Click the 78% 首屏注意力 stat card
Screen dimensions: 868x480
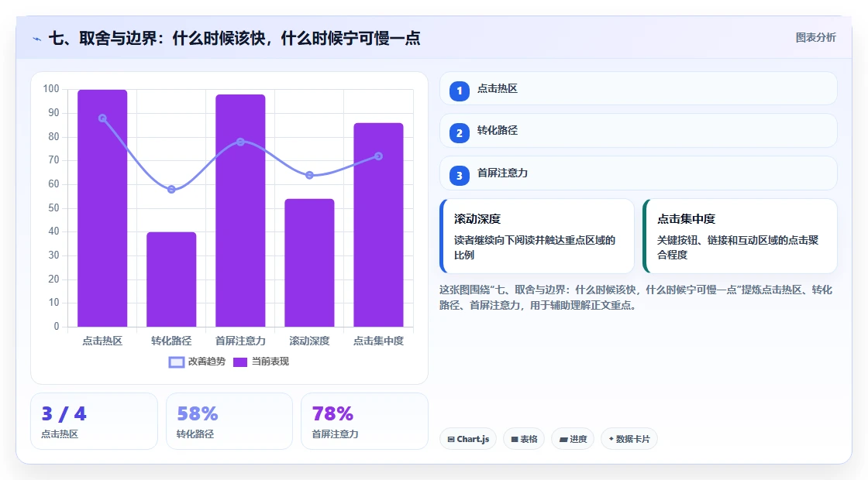(x=364, y=421)
